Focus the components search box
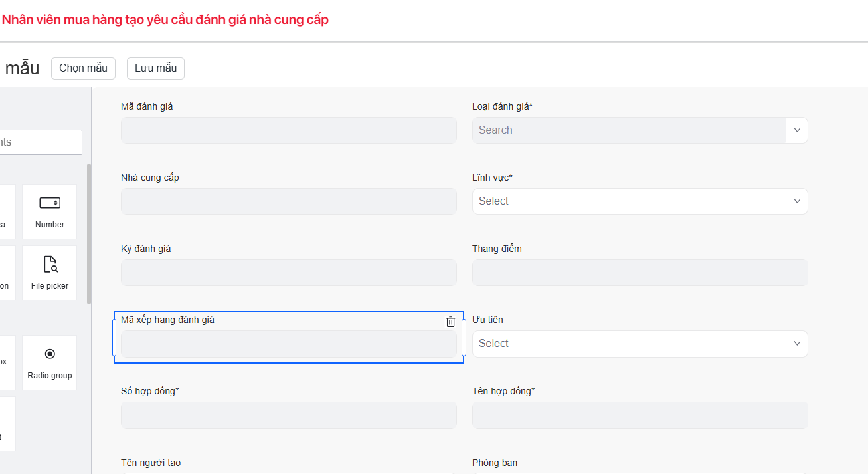Viewport: 868px width, 474px height. 40,142
